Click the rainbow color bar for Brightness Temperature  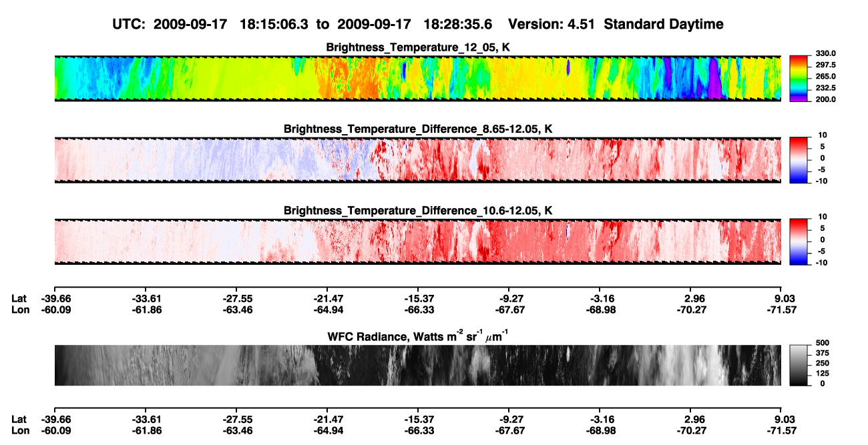coord(799,79)
